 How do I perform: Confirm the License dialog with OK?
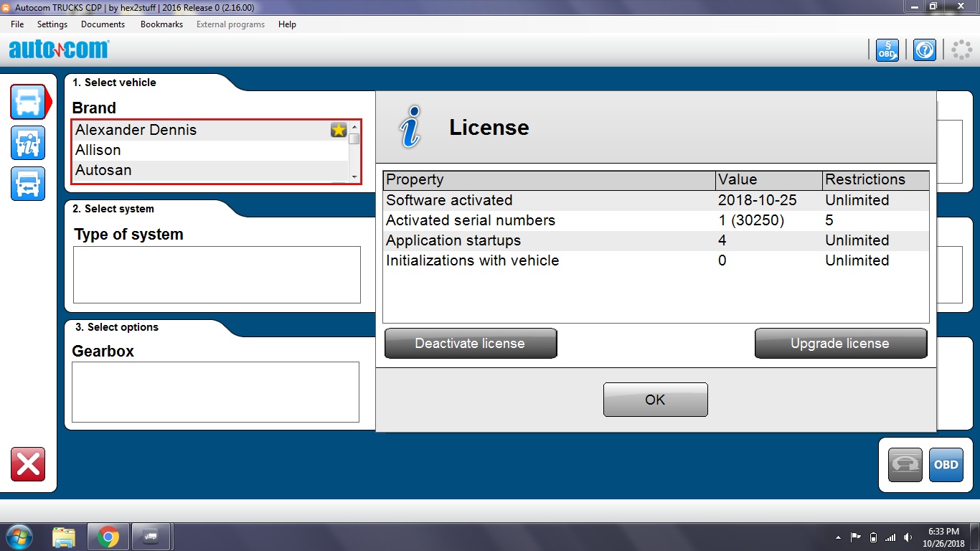click(x=656, y=400)
